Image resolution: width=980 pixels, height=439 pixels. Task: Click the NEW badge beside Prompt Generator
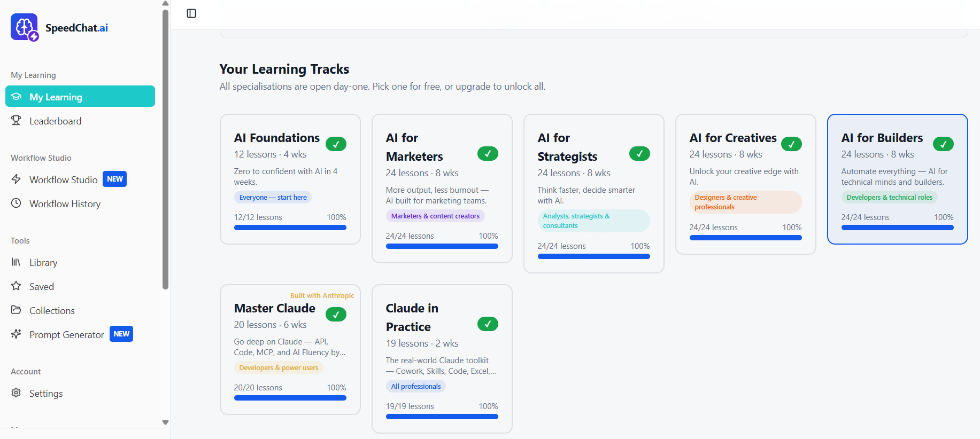pos(121,334)
